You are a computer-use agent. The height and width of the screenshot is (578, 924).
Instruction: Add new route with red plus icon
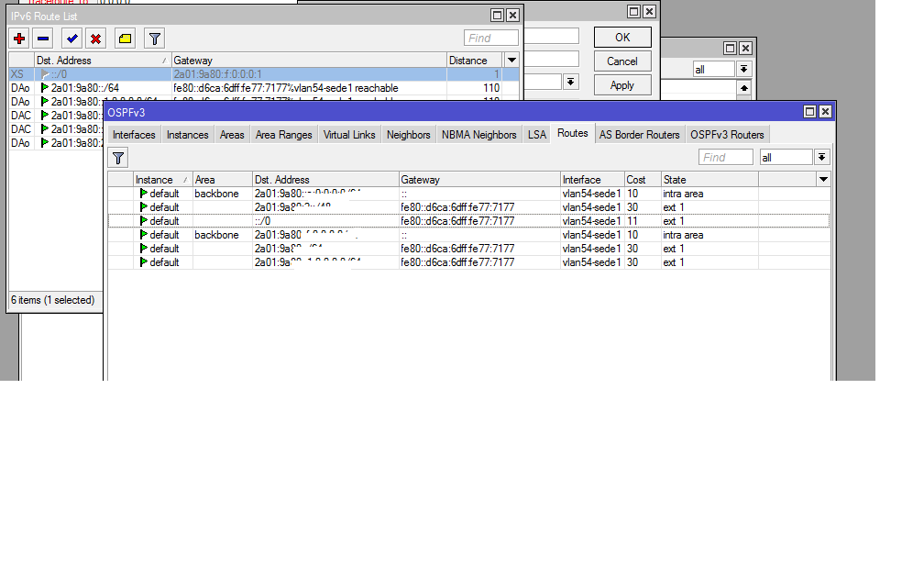point(19,39)
